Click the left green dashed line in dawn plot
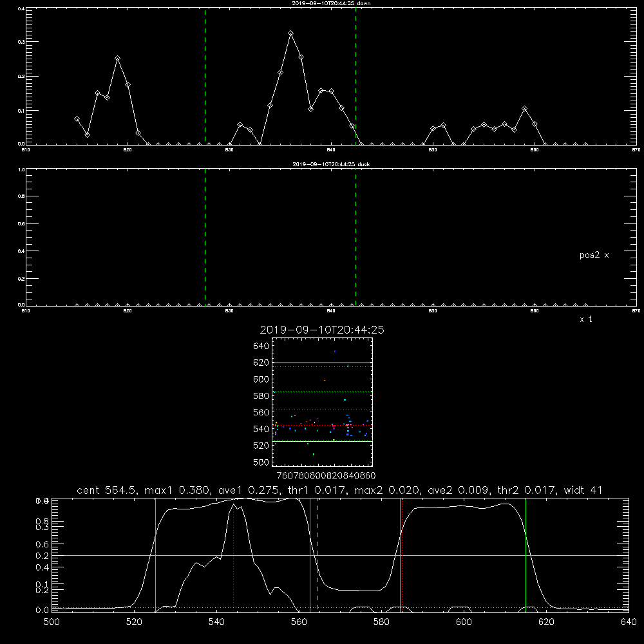The width and height of the screenshot is (644, 644). (x=205, y=76)
